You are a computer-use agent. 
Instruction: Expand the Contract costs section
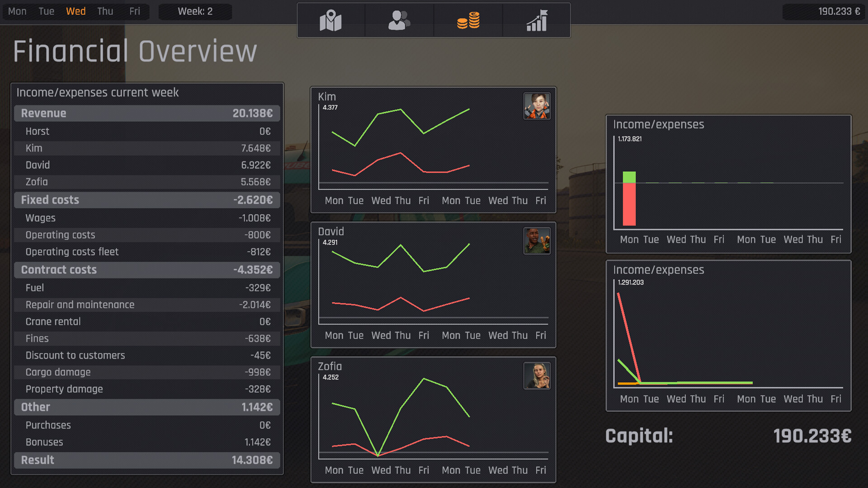pyautogui.click(x=147, y=270)
